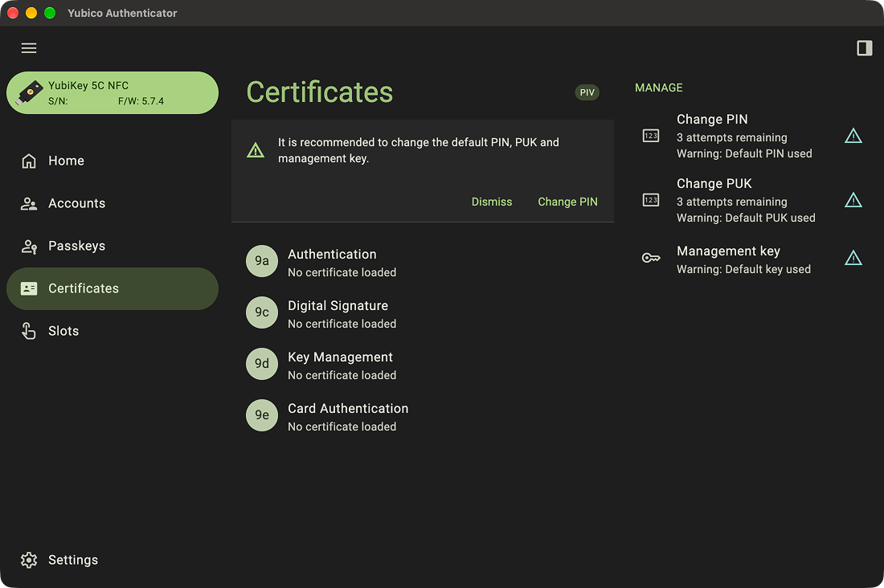884x588 pixels.
Task: Click the 123 pin icon beside Change PIN
Action: tap(651, 136)
